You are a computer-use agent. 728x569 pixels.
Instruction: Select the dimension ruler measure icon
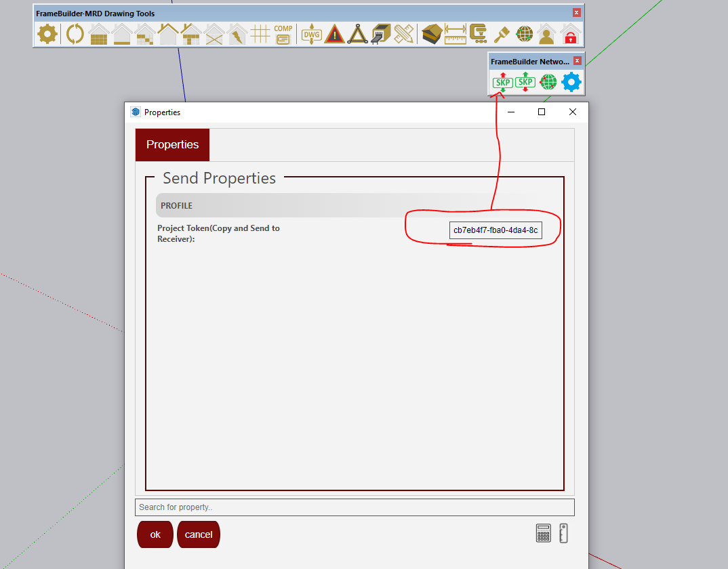[455, 35]
